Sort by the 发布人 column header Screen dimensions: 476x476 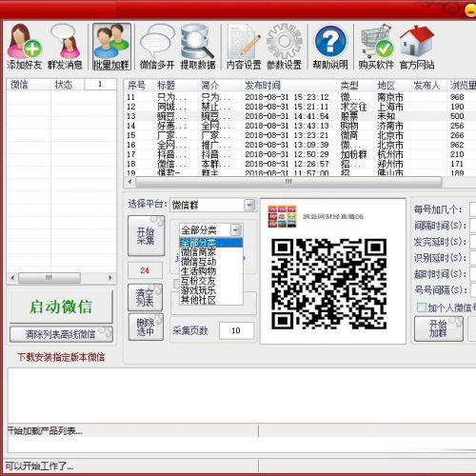[x=428, y=85]
